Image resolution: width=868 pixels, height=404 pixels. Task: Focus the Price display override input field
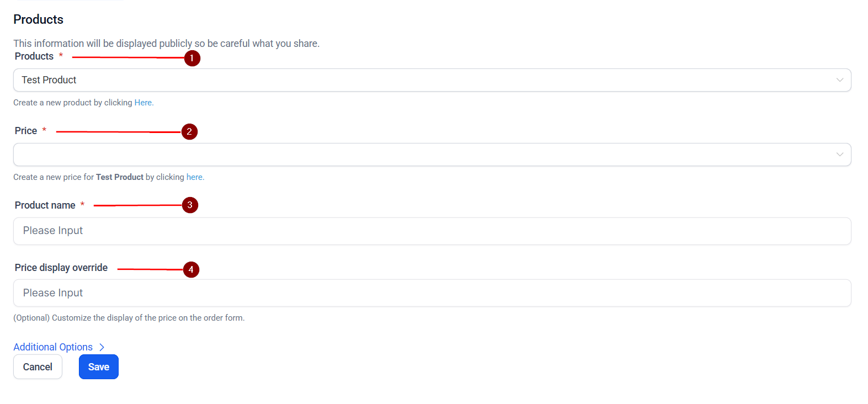pyautogui.click(x=430, y=293)
